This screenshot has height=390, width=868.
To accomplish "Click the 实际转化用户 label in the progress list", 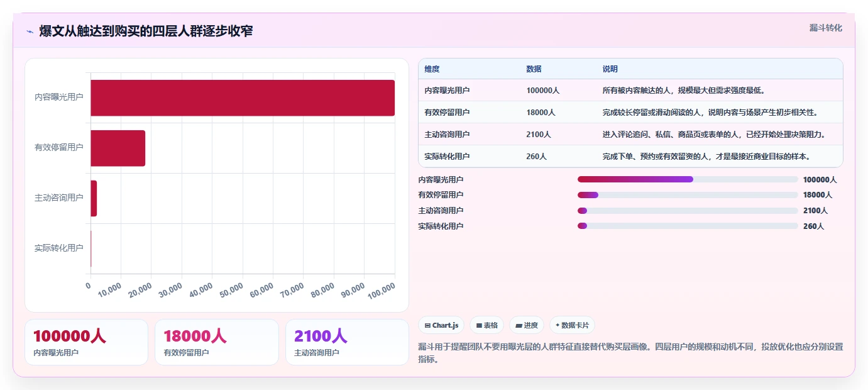I will [441, 226].
